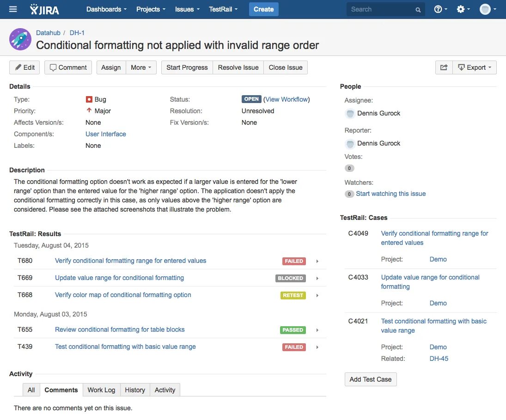Open the related issue DH-45
Viewport: 506px width, 420px height.
(x=438, y=358)
